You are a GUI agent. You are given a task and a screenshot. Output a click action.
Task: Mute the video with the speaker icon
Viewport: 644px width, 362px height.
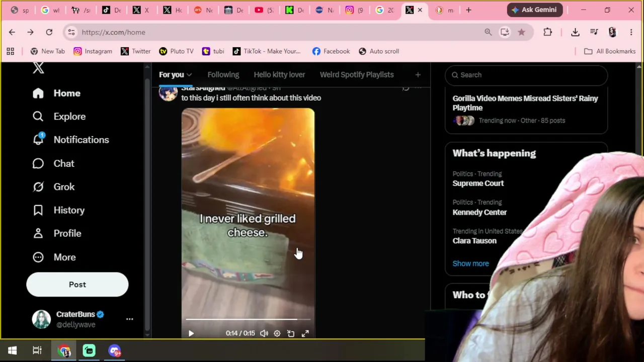264,333
